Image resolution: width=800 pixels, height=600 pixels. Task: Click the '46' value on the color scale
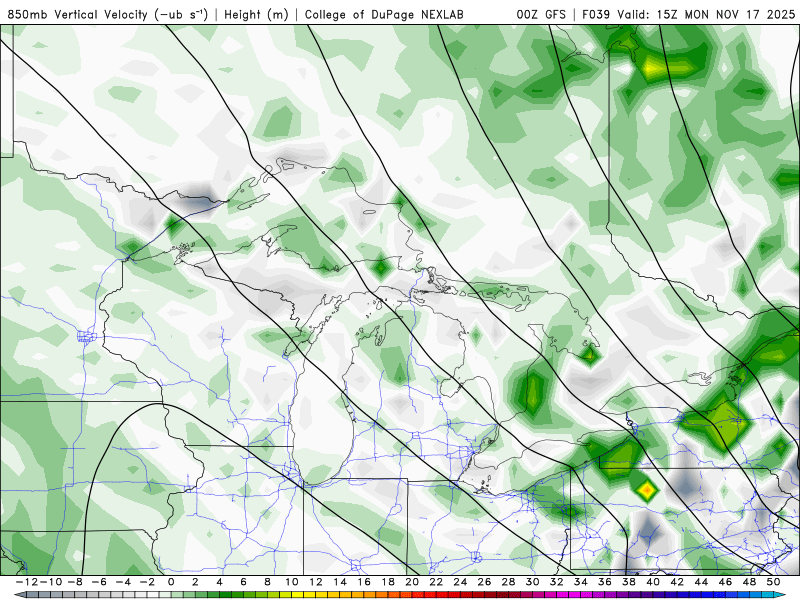(726, 582)
